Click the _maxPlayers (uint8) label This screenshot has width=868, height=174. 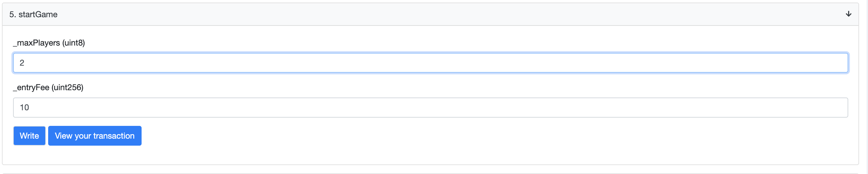point(49,43)
